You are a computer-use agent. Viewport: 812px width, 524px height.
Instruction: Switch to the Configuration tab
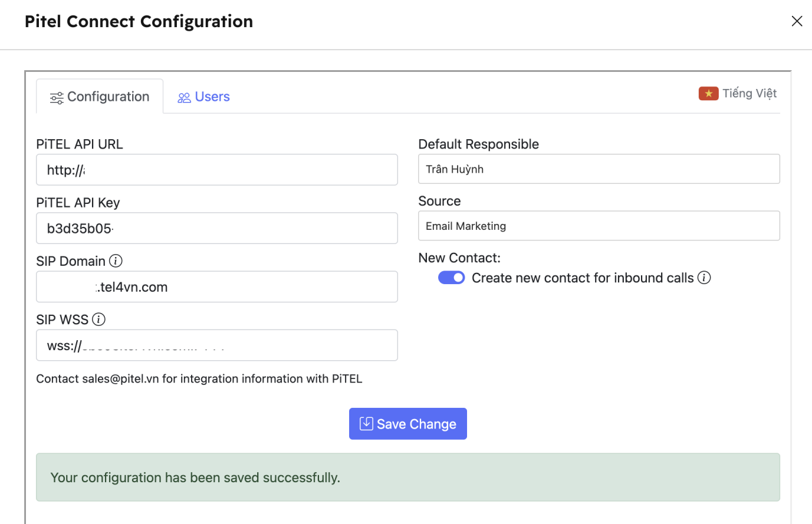(x=100, y=97)
